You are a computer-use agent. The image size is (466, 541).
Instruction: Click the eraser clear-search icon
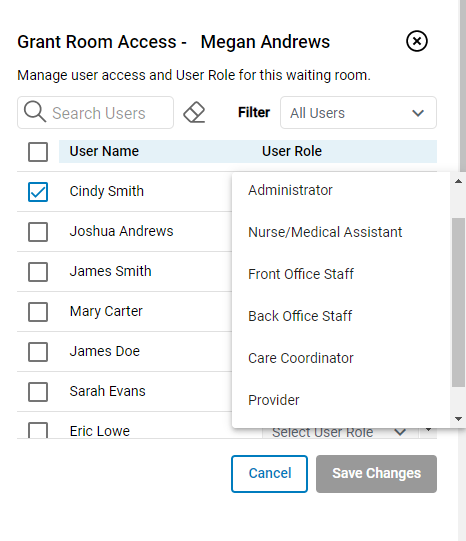pos(194,112)
